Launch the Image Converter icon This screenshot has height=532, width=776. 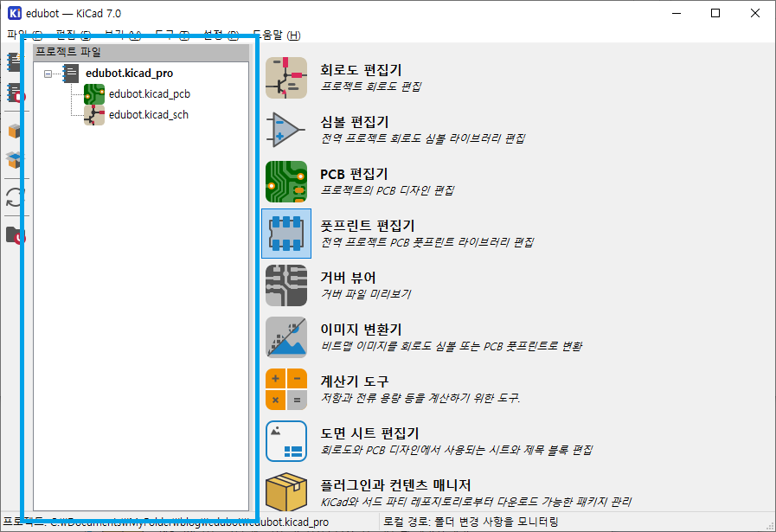tap(286, 337)
